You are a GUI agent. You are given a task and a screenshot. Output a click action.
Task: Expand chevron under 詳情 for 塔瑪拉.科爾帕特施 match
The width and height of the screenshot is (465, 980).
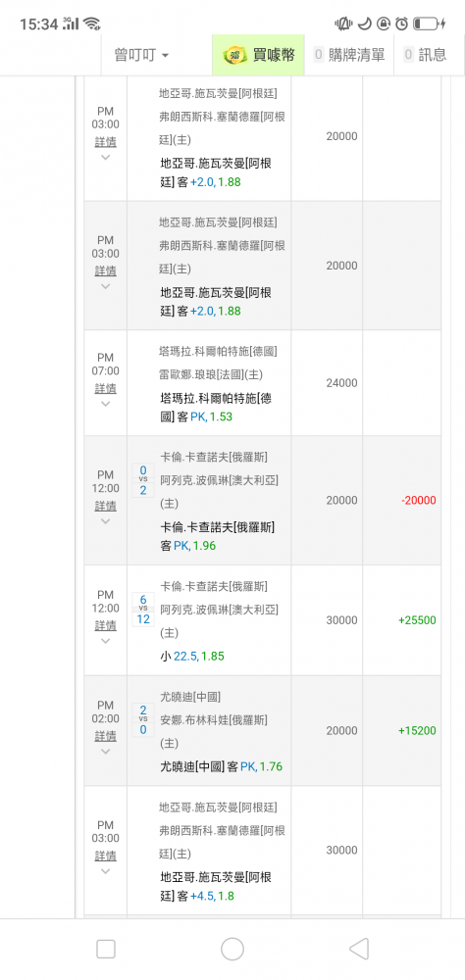(x=105, y=404)
